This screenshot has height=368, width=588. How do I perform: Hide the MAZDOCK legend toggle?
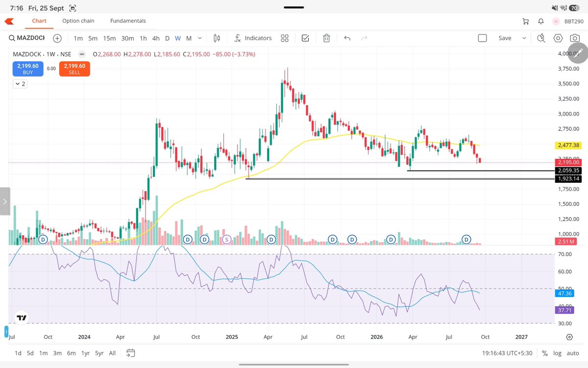point(82,54)
